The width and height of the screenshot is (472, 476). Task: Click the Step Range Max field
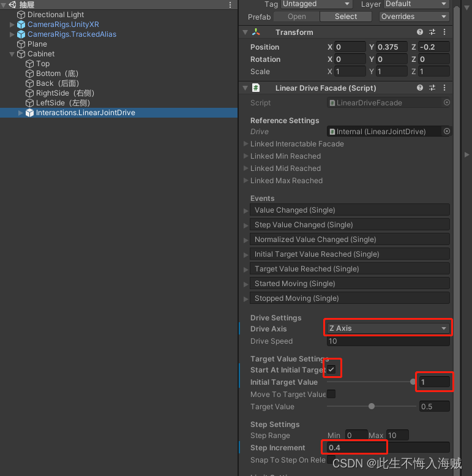[397, 436]
